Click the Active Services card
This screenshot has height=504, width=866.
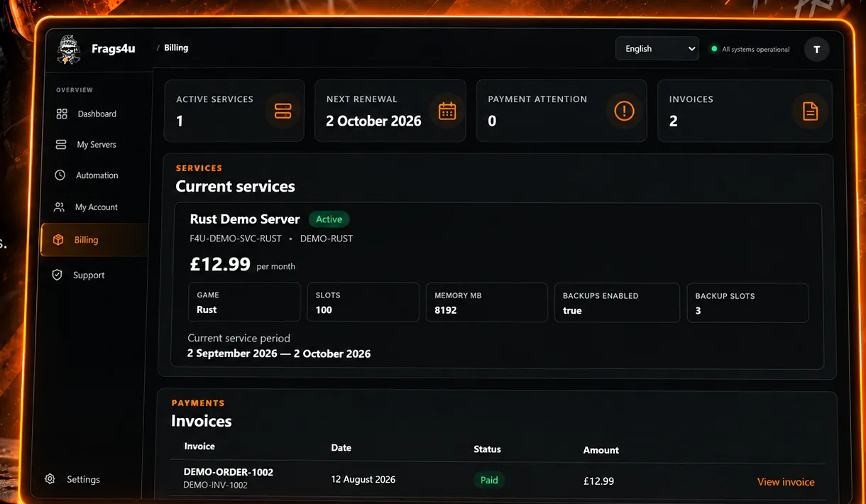point(234,111)
